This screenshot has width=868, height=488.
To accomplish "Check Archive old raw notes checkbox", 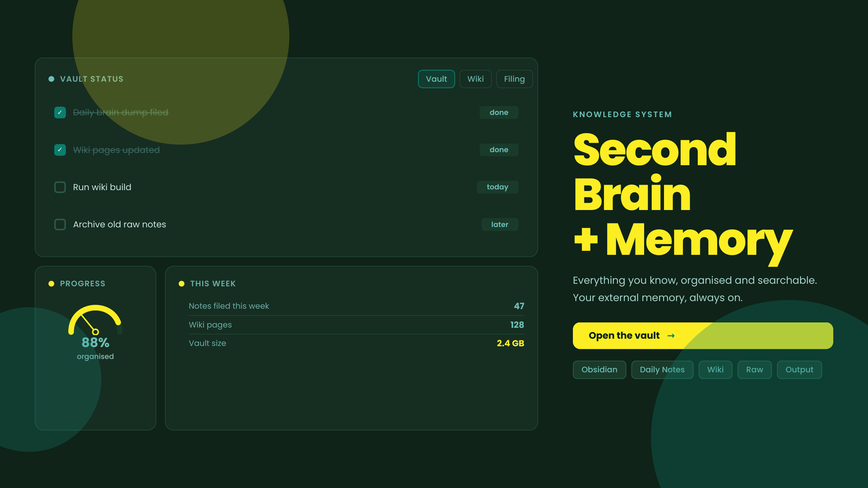I will tap(60, 224).
